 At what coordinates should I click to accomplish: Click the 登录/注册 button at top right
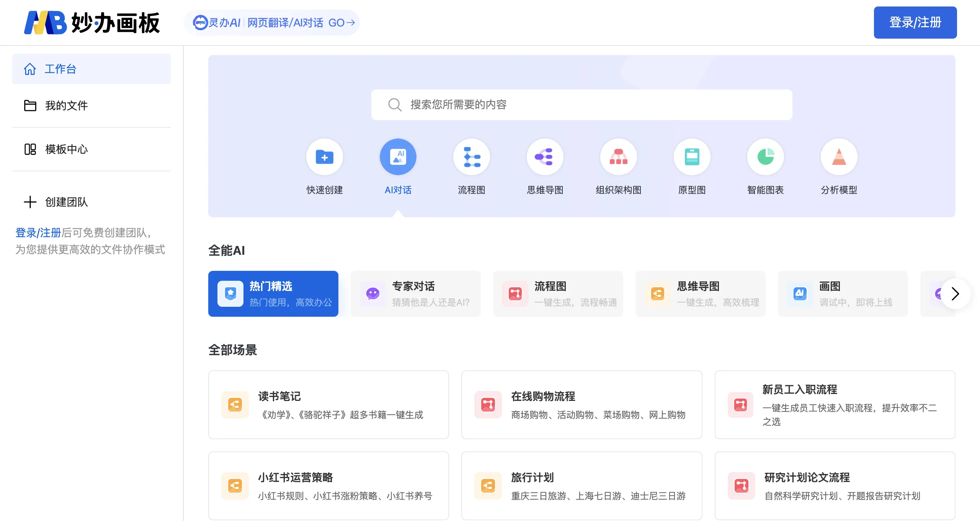coord(915,23)
